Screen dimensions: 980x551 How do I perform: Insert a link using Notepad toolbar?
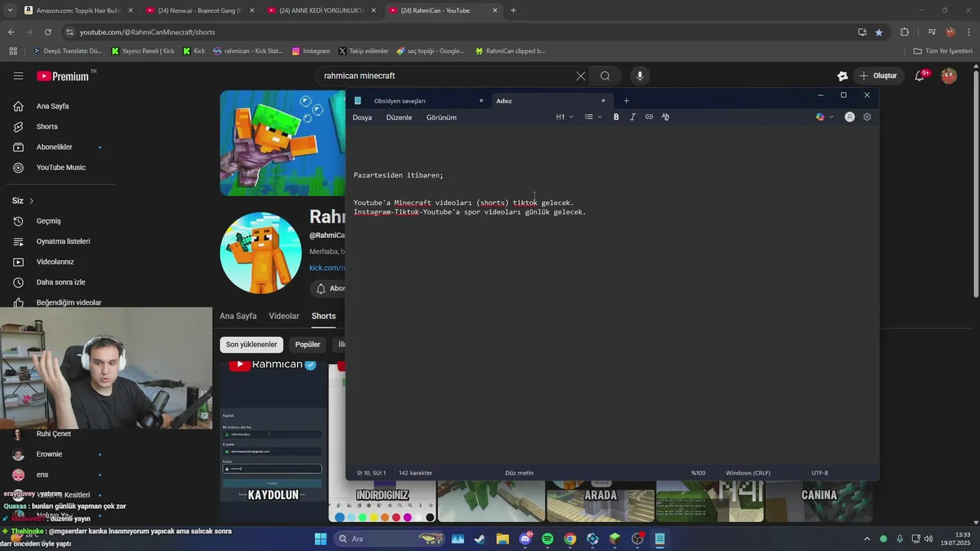pos(649,117)
